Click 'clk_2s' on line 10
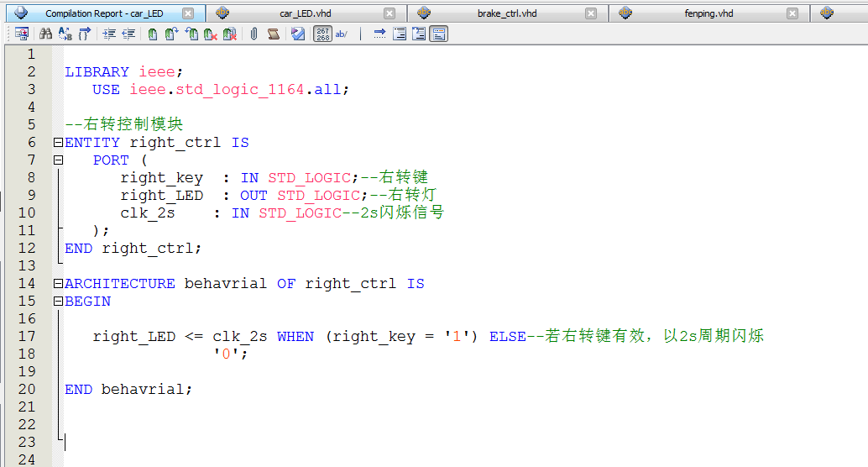This screenshot has width=868, height=467. [x=148, y=213]
